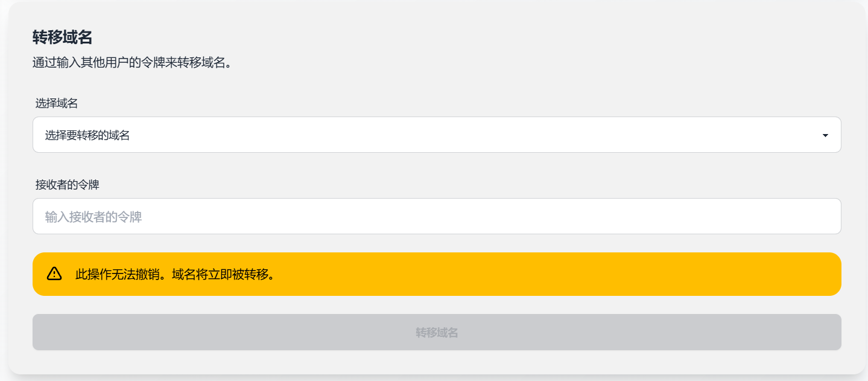The image size is (868, 381).
Task: Click the "选择域名" field label
Action: 57,103
